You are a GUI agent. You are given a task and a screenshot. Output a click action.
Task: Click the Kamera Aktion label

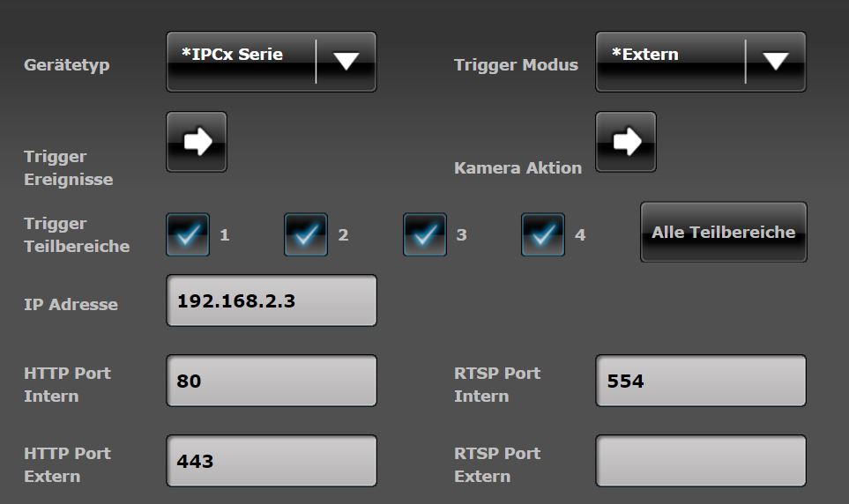[x=518, y=168]
